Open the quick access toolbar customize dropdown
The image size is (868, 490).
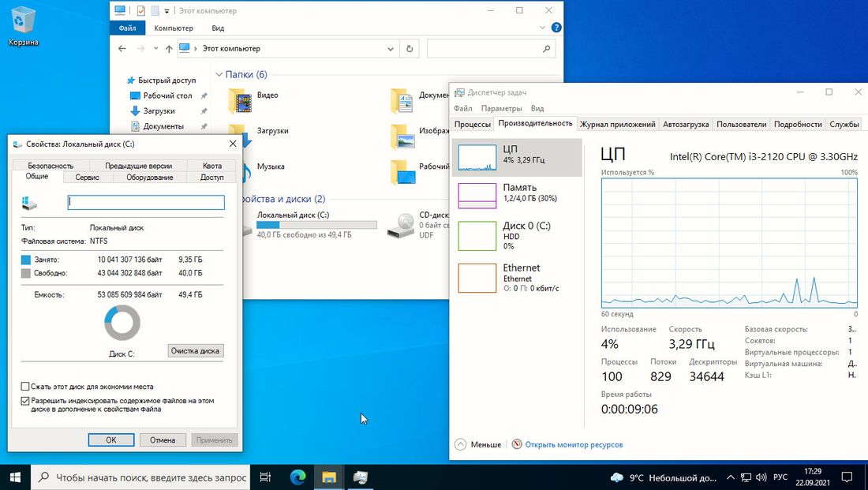[166, 11]
